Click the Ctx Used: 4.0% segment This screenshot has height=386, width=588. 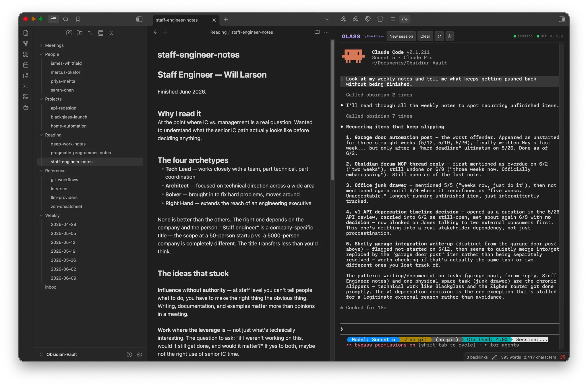click(x=487, y=339)
